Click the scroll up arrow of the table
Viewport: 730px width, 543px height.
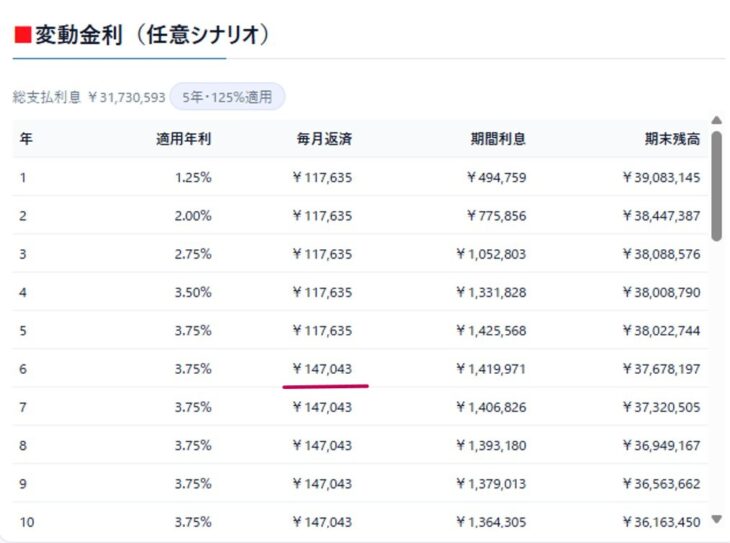(x=716, y=121)
